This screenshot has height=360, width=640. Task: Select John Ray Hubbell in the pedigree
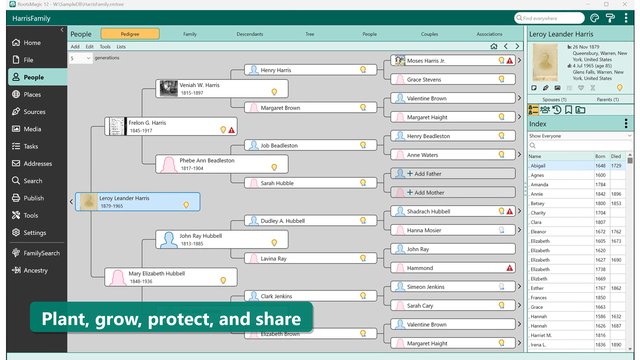[x=222, y=240]
